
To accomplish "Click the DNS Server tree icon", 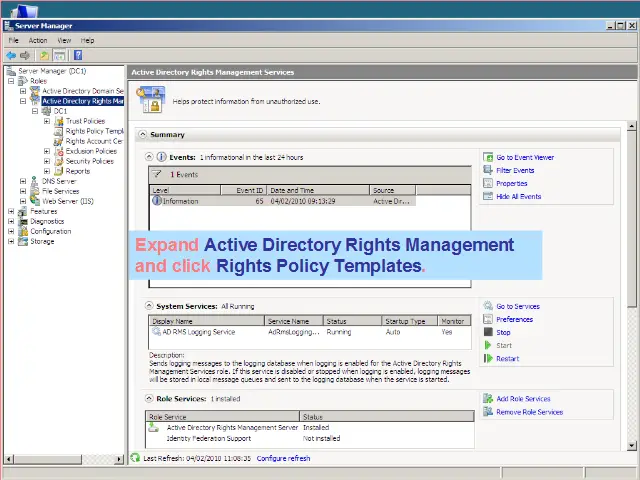I will (x=35, y=181).
